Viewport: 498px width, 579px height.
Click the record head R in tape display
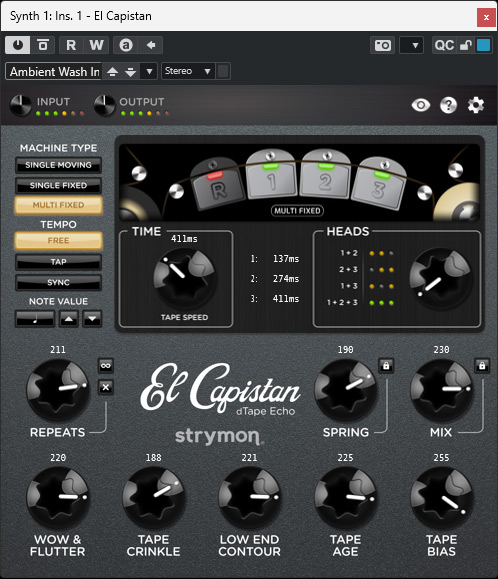[x=217, y=185]
